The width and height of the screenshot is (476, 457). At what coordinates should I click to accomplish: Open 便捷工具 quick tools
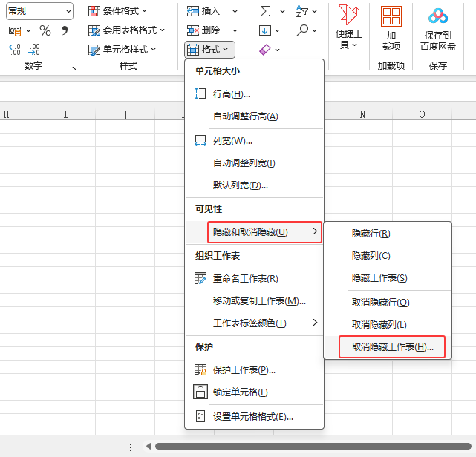[349, 27]
